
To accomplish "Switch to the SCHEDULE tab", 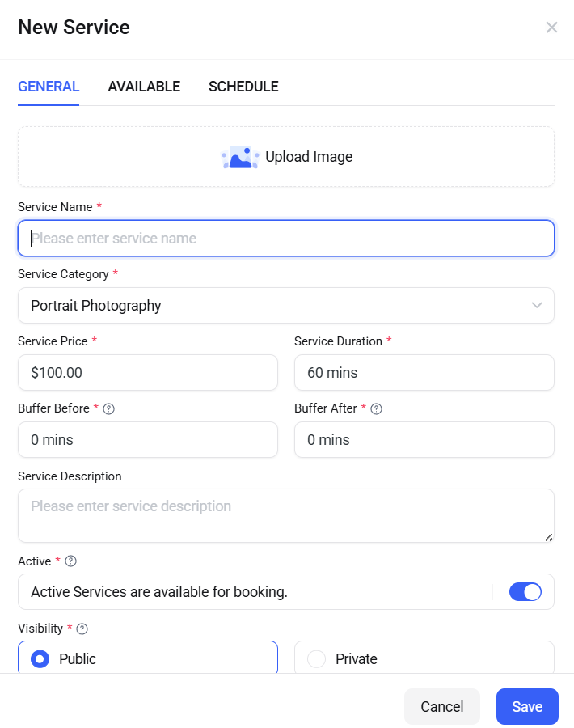I will coord(243,87).
